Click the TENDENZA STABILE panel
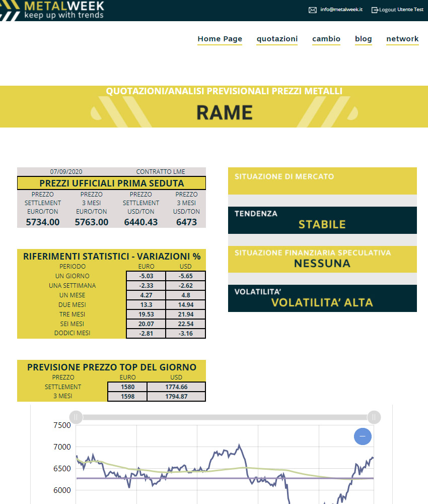Viewport: 428px width, 504px height. tap(322, 220)
